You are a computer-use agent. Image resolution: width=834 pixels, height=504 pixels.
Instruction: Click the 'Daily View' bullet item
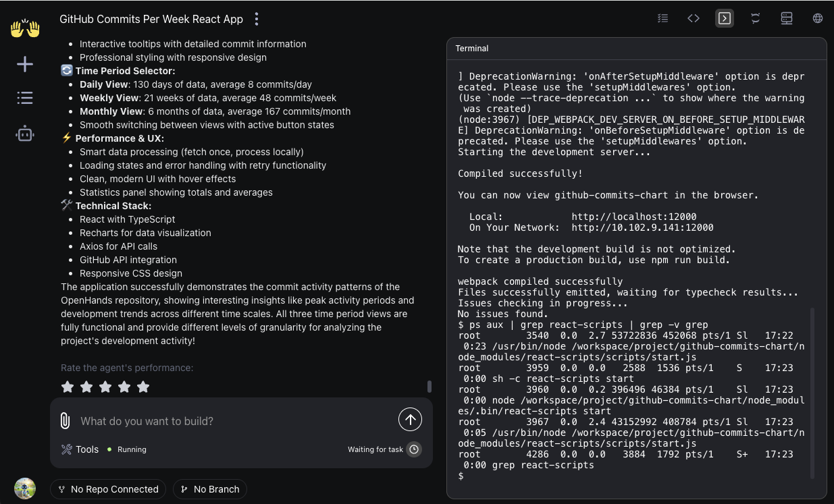(x=196, y=84)
